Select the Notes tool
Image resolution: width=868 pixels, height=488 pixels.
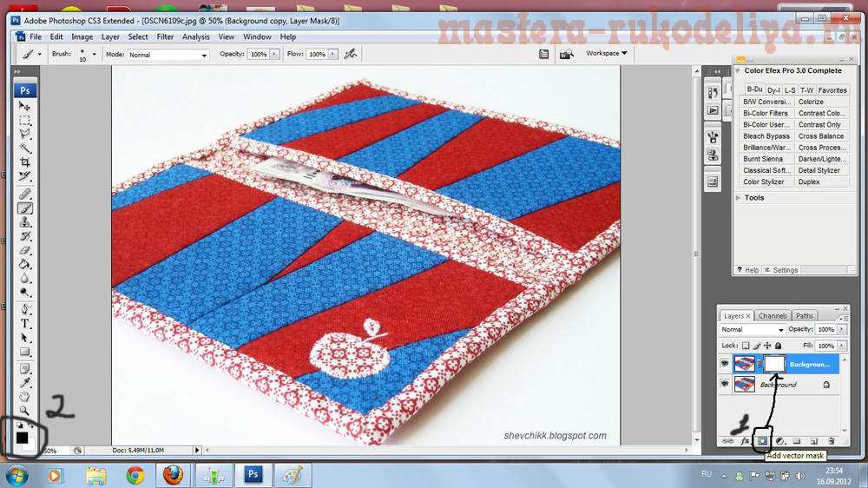pyautogui.click(x=24, y=369)
